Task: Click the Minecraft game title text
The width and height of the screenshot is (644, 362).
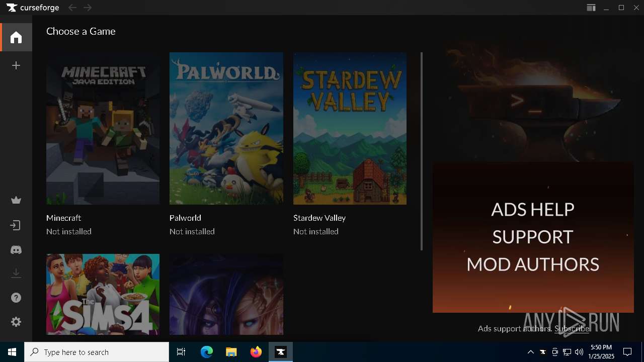Action: (x=63, y=218)
